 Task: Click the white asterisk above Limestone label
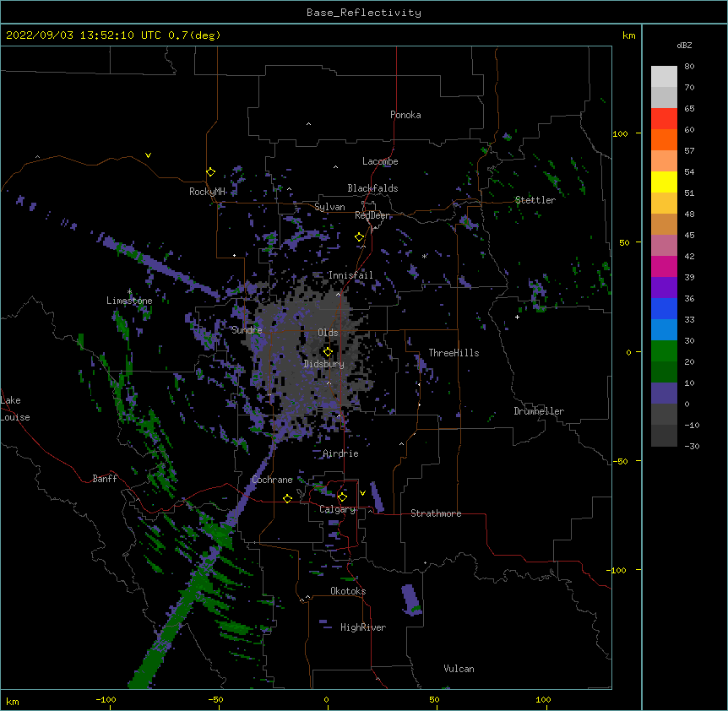(x=129, y=292)
